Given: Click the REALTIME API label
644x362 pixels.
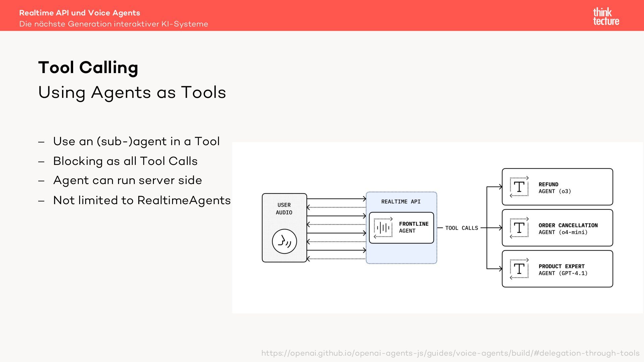Looking at the screenshot, I should 401,201.
